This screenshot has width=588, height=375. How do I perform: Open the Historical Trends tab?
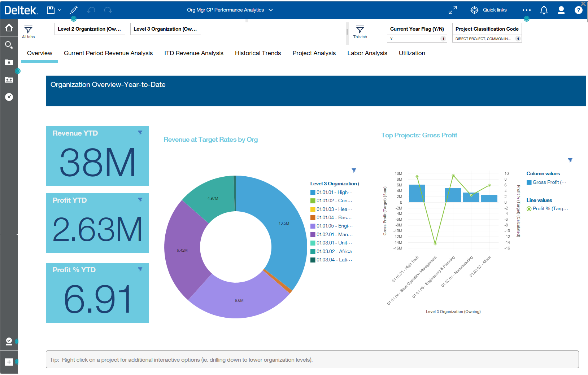(258, 53)
